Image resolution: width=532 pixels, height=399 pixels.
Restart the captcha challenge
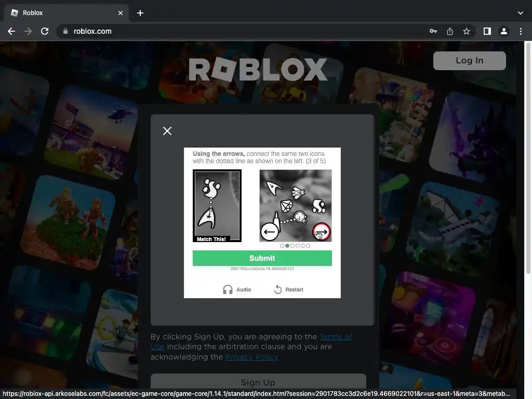tap(289, 289)
